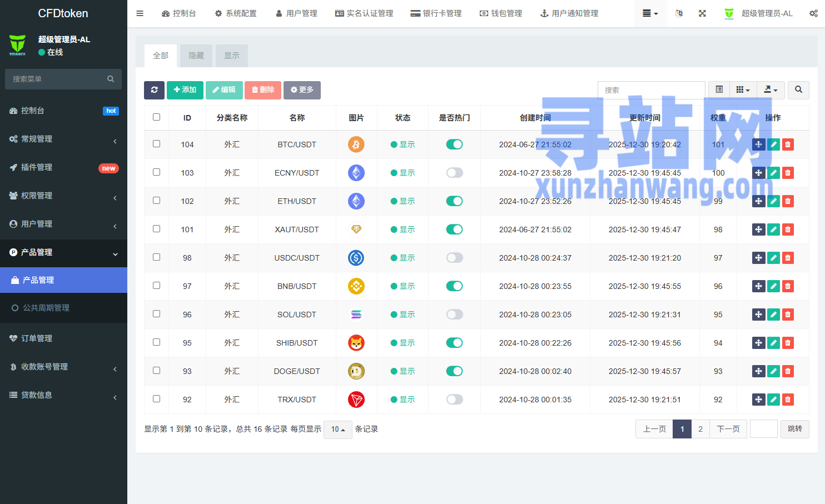
Task: Go to the 下一页 page
Action: (728, 429)
